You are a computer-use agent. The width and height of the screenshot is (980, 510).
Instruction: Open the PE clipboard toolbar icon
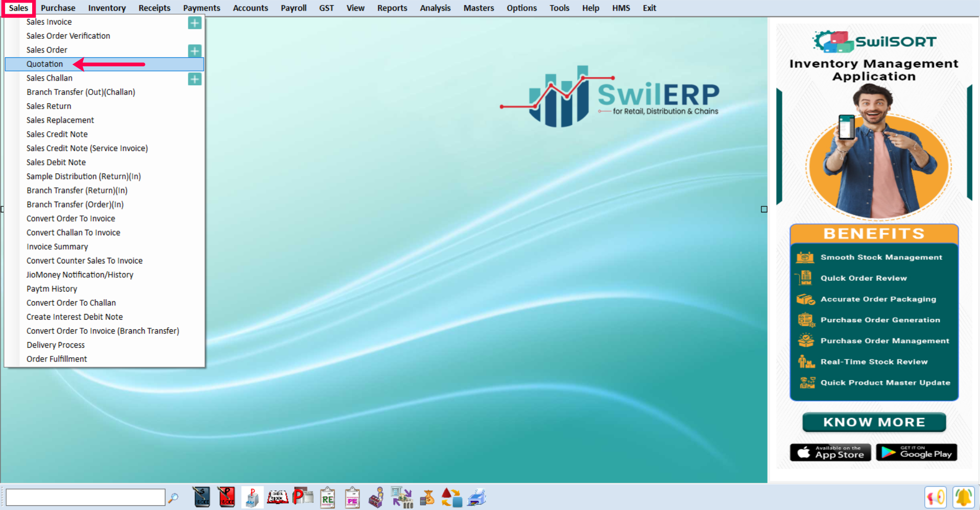(352, 497)
